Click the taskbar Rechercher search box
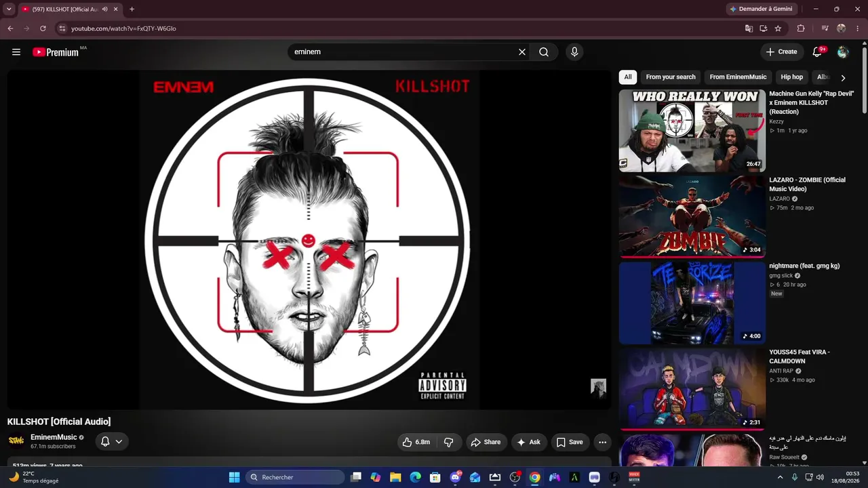This screenshot has height=488, width=868. (x=294, y=477)
